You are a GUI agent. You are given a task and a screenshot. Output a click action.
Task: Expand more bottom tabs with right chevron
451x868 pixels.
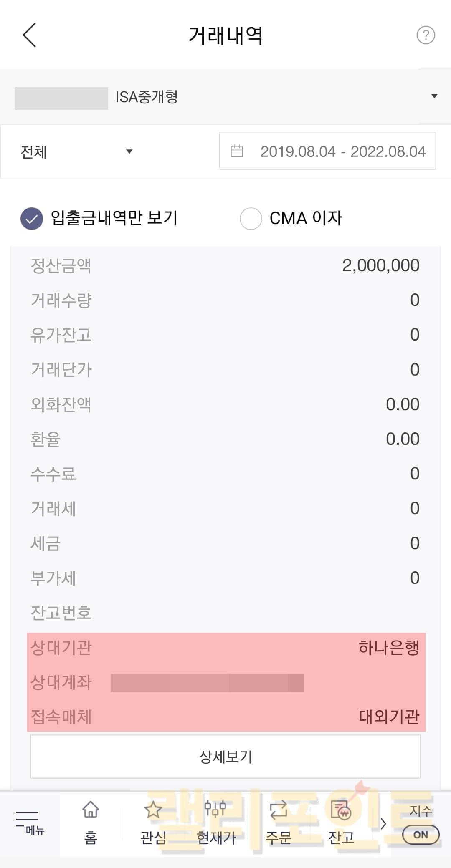click(383, 824)
